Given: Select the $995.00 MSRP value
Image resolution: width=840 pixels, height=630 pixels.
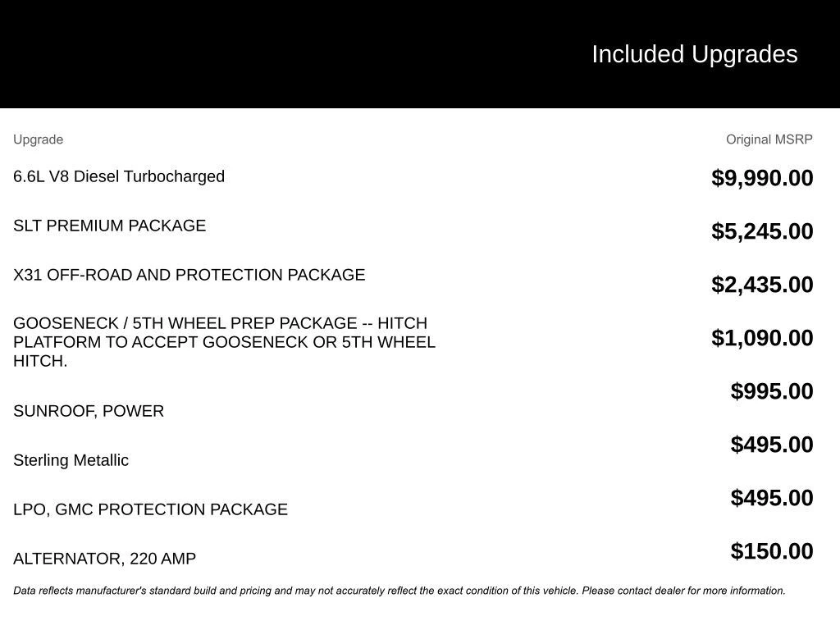Looking at the screenshot, I should (x=772, y=391).
